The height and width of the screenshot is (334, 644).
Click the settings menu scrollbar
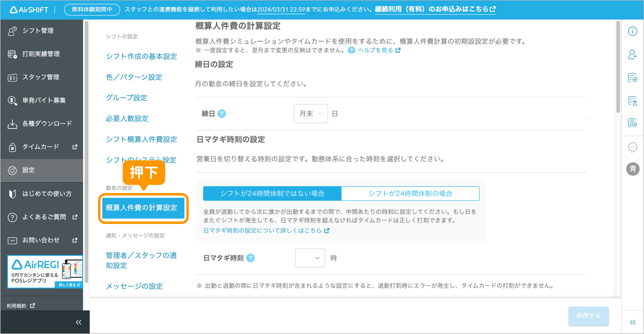(x=87, y=152)
